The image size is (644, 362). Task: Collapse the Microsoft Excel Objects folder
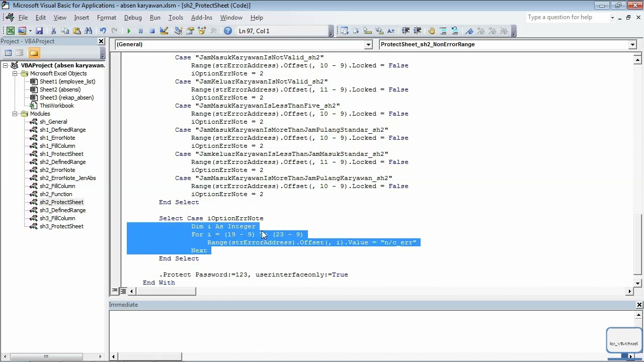click(x=15, y=73)
